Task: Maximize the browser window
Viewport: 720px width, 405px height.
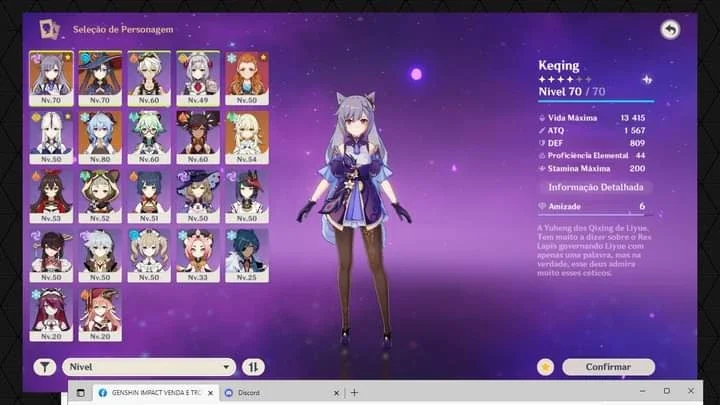Action: [x=667, y=391]
